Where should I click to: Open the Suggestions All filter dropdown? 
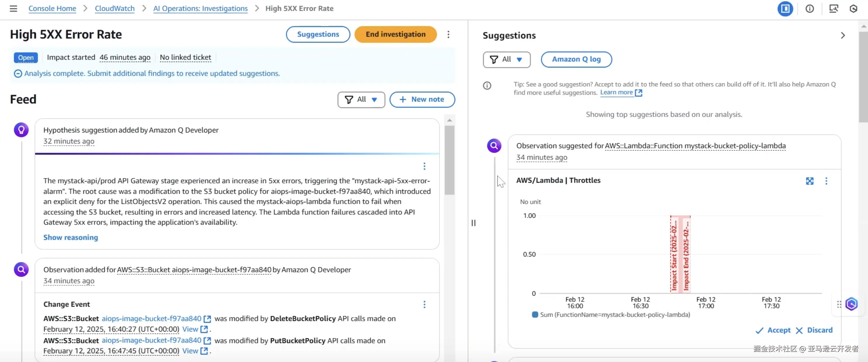506,59
